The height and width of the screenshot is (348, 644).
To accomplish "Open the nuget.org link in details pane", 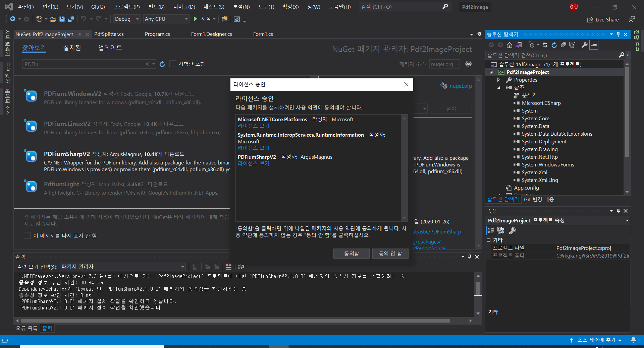I will [461, 86].
